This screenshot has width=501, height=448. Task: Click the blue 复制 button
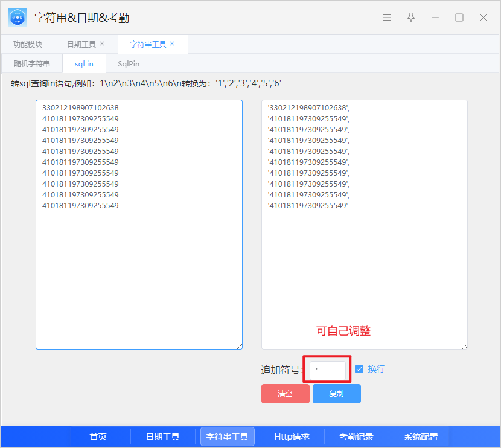point(337,394)
